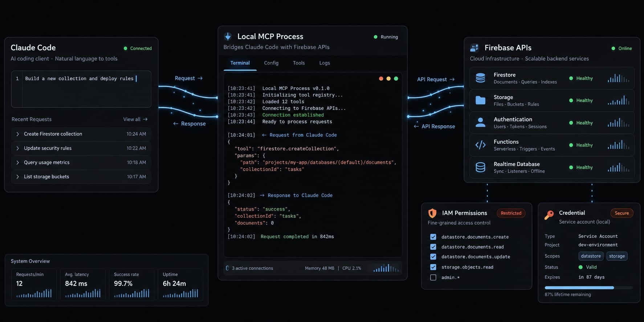The width and height of the screenshot is (644, 322).
Task: Click the Storage folder icon
Action: coord(480,100)
